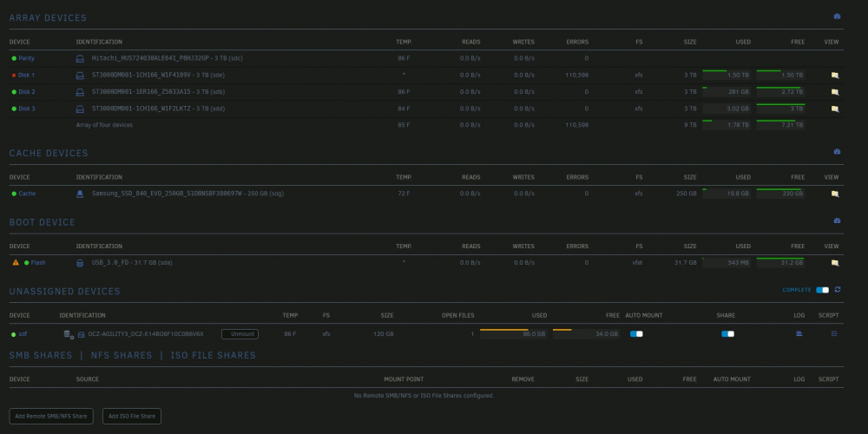The image size is (868, 434).
Task: Click the dashboard icon in the Boot Device header
Action: point(837,220)
